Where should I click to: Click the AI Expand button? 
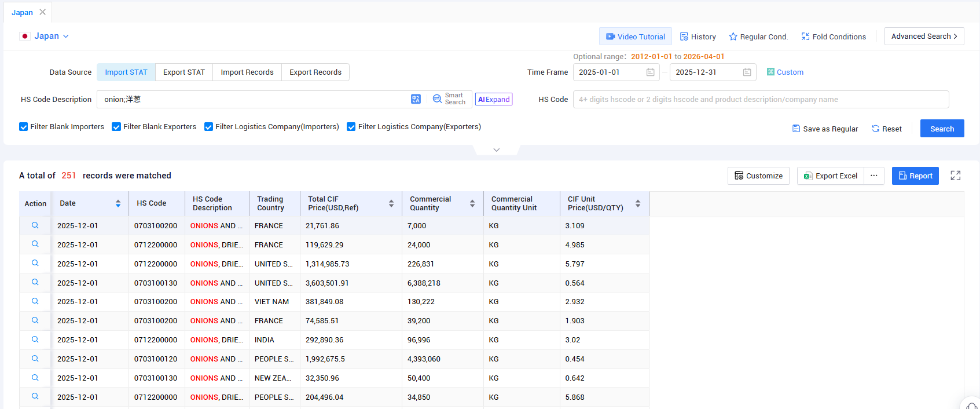494,99
